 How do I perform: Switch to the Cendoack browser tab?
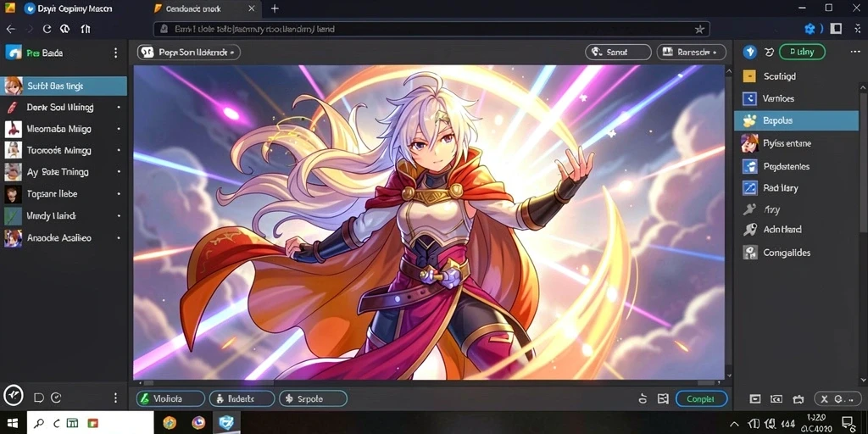click(205, 8)
